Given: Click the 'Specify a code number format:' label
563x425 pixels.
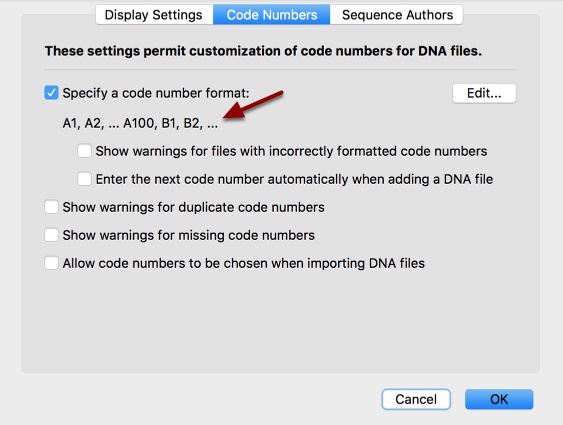Looking at the screenshot, I should click(x=156, y=93).
